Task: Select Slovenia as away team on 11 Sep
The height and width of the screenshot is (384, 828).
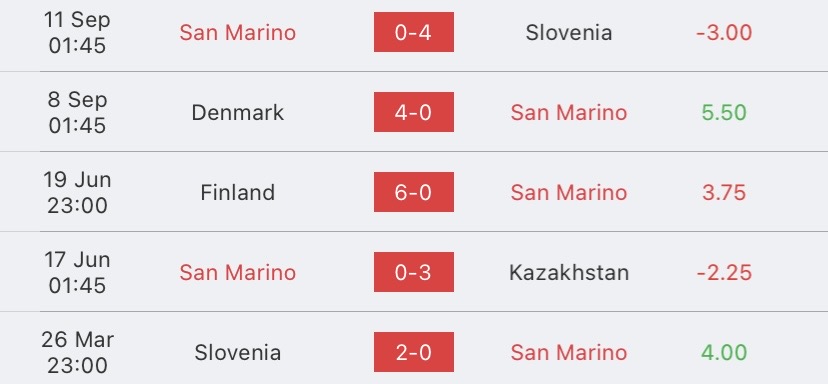Action: [569, 33]
